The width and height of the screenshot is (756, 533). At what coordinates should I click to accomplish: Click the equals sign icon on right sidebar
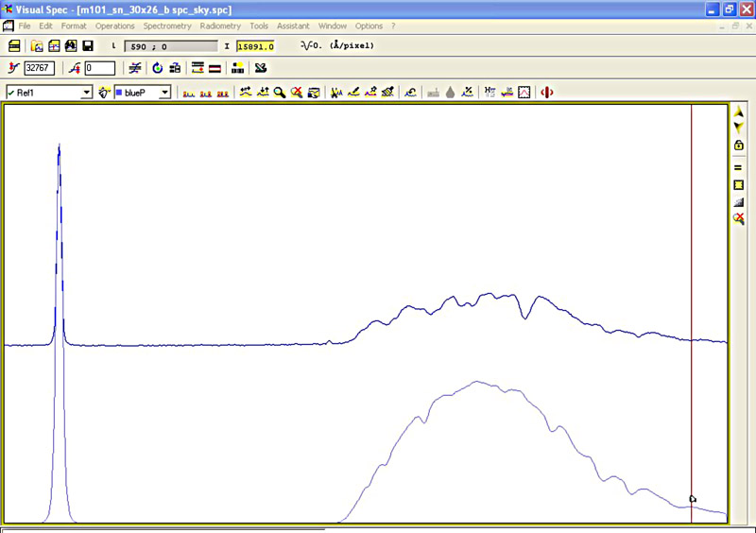[739, 167]
